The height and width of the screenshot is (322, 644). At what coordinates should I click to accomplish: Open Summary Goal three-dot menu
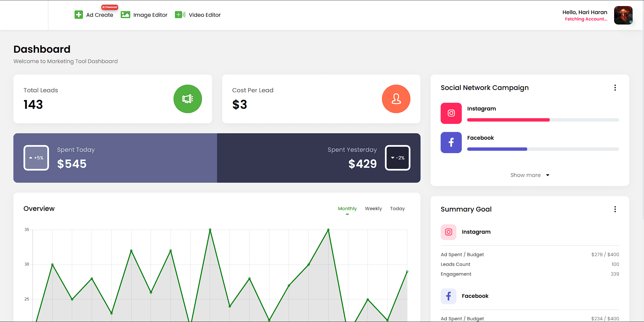pos(615,209)
